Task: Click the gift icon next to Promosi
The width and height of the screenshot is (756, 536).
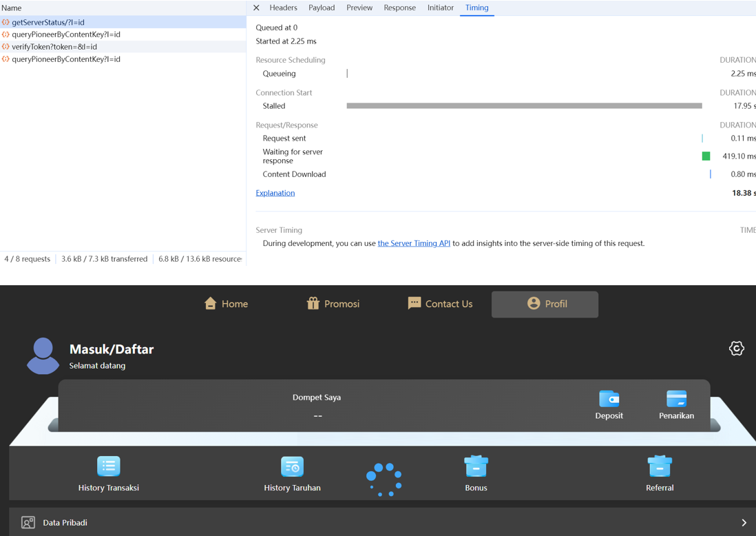Action: coord(313,303)
